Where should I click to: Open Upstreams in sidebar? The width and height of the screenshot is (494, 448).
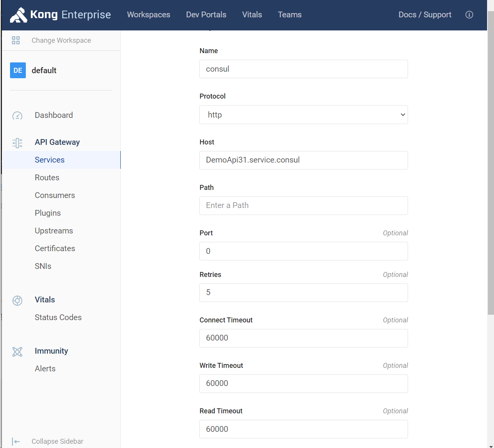pos(54,231)
